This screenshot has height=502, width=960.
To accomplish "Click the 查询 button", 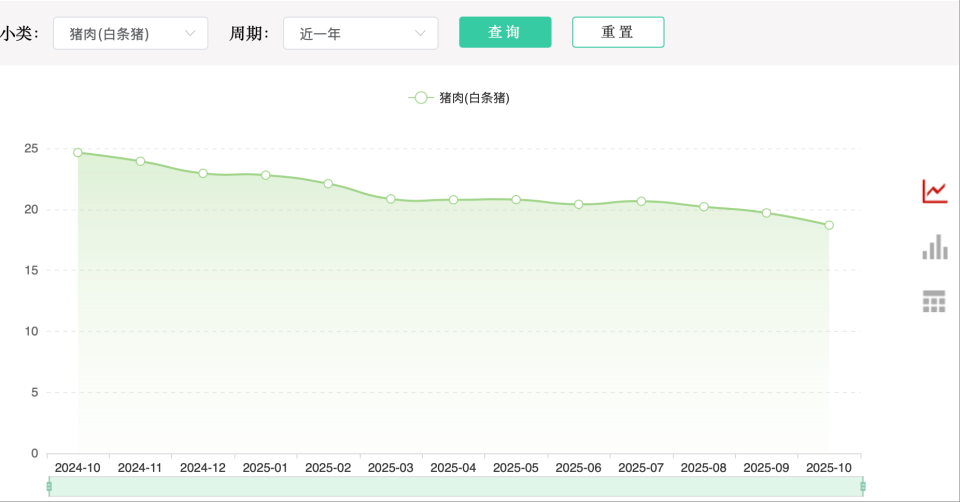I will [x=505, y=32].
